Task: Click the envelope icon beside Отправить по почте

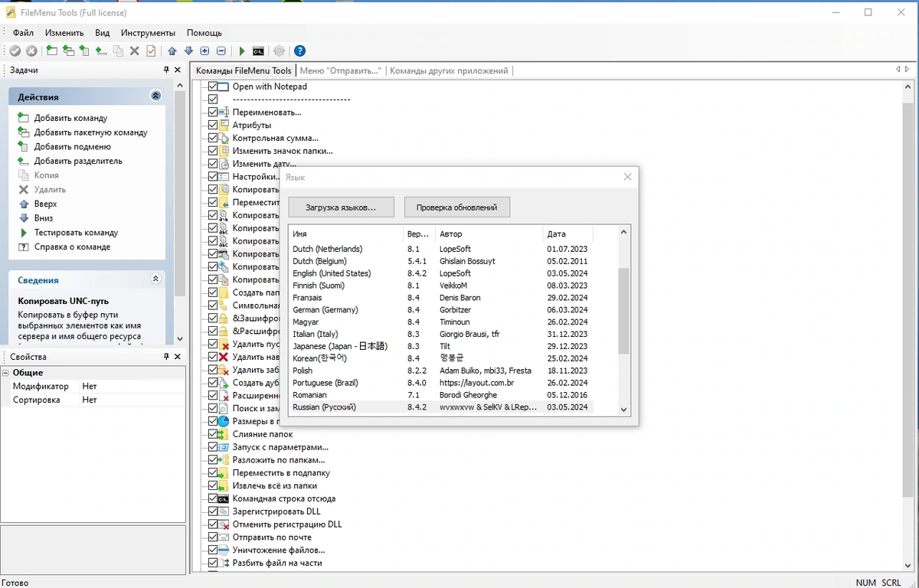Action: (x=224, y=537)
